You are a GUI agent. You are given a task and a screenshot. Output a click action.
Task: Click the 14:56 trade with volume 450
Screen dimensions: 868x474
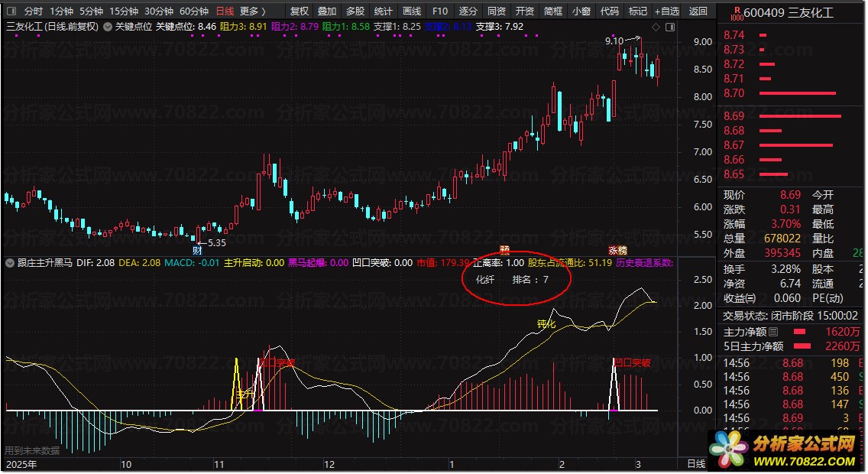(792, 377)
